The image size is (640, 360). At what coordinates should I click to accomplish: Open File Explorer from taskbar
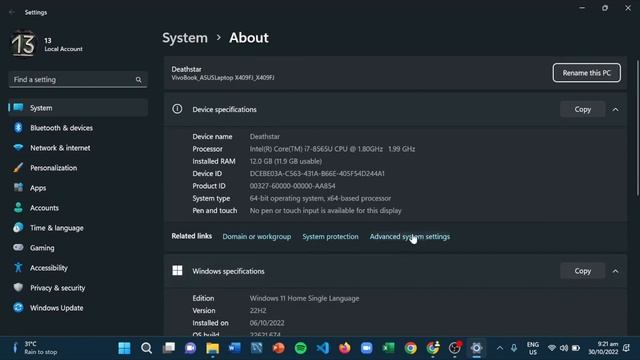(x=213, y=348)
